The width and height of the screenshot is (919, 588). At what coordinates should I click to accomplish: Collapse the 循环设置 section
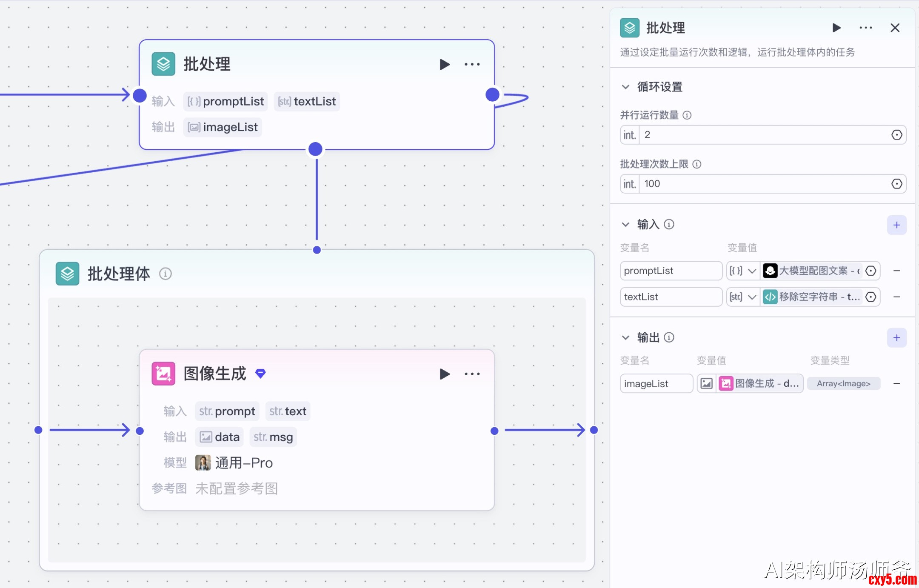pos(625,87)
